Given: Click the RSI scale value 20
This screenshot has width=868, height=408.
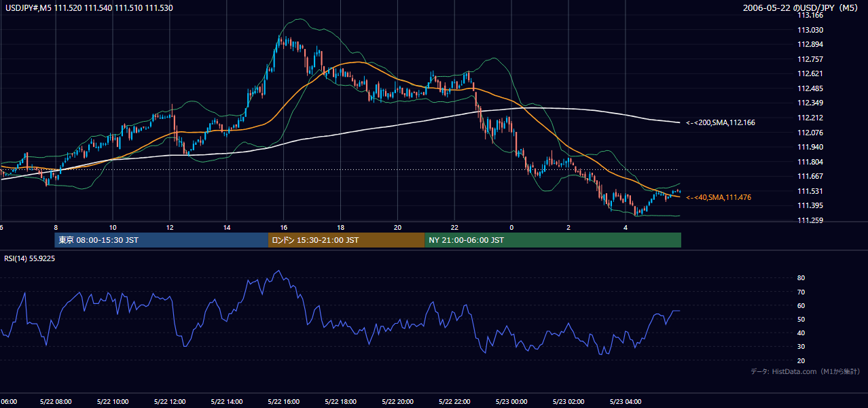Looking at the screenshot, I should pos(801,360).
